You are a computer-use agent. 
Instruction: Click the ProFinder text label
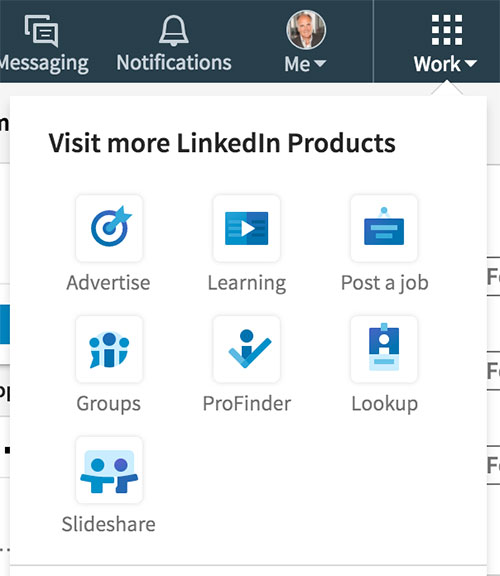coord(247,404)
